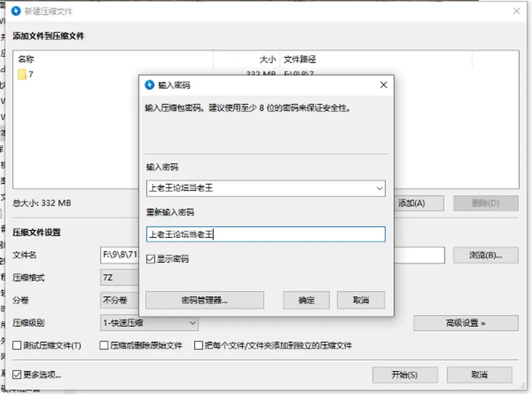Close the 输入密码 dialog with X
The image size is (532, 395).
383,85
